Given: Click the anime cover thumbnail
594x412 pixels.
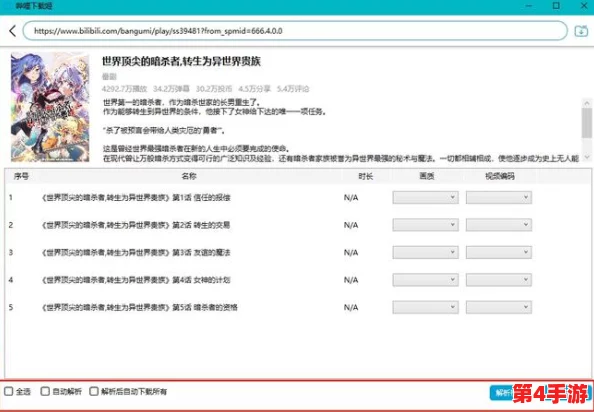Looking at the screenshot, I should [x=50, y=107].
